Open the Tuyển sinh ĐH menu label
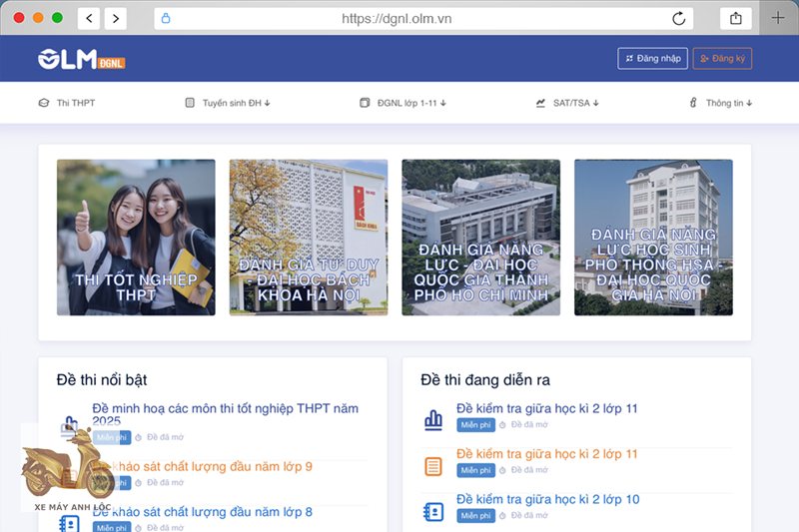Image resolution: width=799 pixels, height=532 pixels. click(232, 103)
